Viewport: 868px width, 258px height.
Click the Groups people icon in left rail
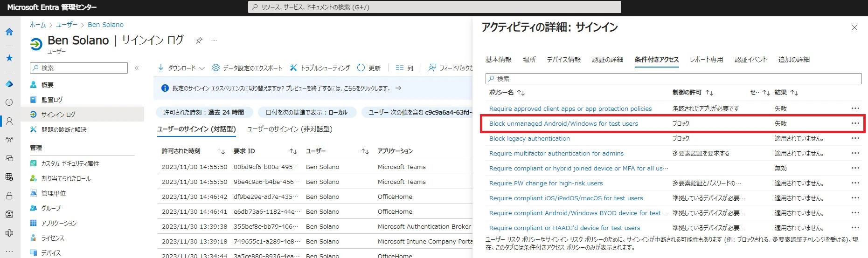[9, 139]
